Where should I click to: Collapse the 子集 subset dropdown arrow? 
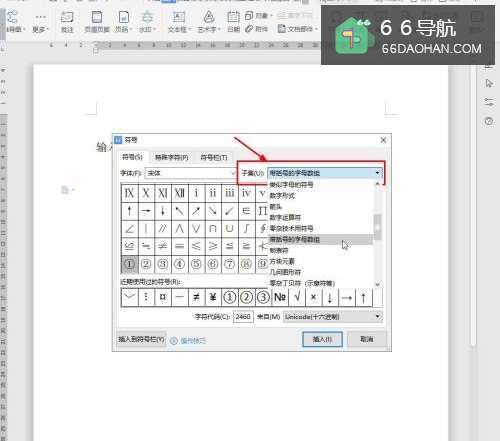(377, 173)
